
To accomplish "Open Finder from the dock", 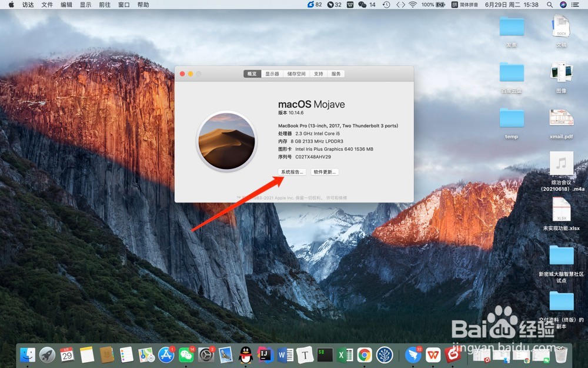I will [28, 355].
